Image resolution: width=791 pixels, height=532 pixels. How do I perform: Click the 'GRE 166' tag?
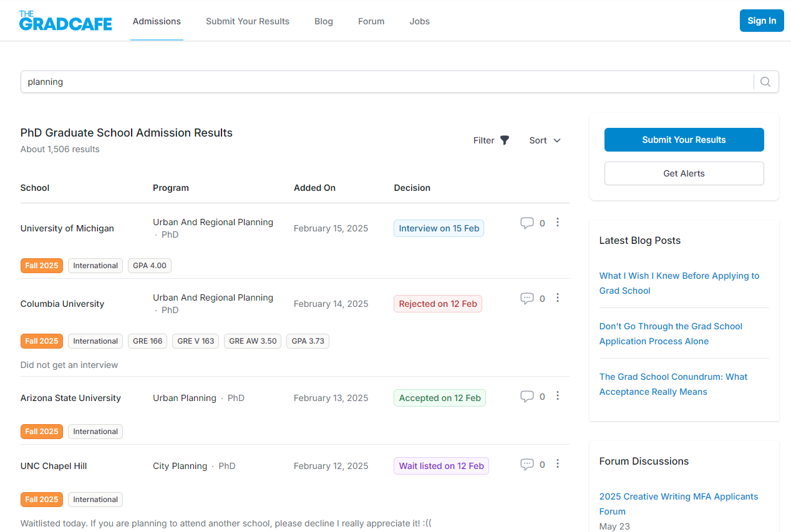point(148,341)
